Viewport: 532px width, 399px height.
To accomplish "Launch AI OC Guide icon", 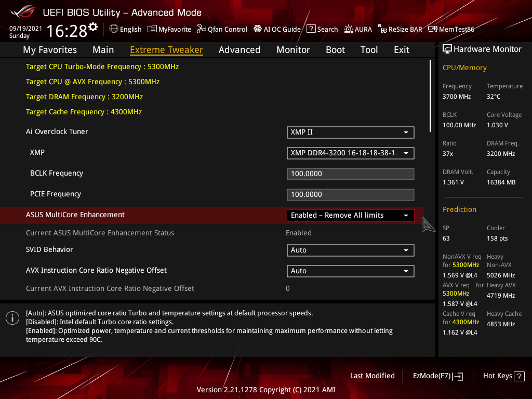I will click(258, 29).
